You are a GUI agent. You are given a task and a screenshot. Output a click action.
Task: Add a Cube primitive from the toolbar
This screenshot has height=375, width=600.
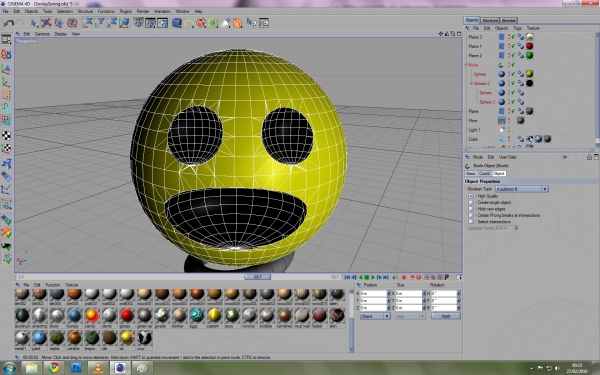(x=176, y=23)
